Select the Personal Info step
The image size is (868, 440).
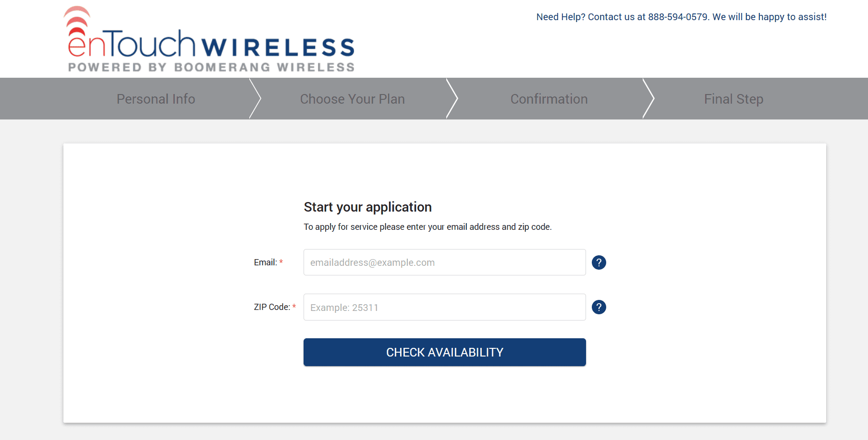pyautogui.click(x=156, y=99)
